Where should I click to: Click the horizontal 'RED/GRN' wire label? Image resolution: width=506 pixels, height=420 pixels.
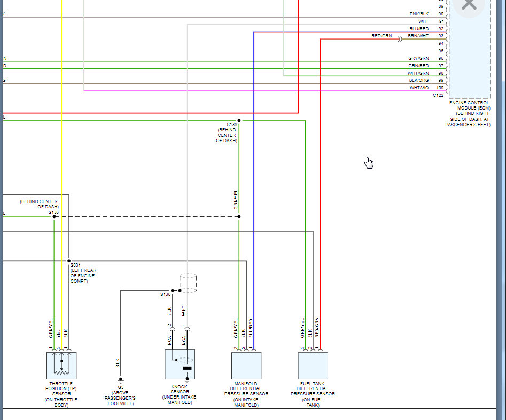(382, 36)
